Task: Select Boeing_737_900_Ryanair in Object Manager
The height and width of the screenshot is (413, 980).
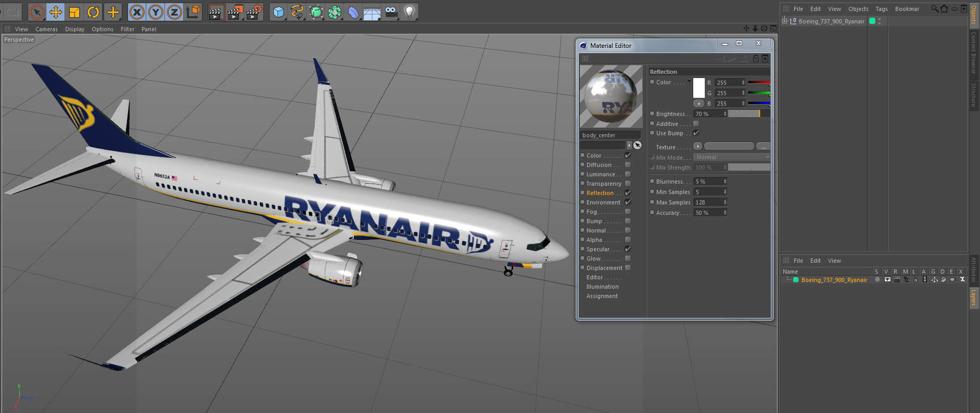Action: [x=831, y=21]
